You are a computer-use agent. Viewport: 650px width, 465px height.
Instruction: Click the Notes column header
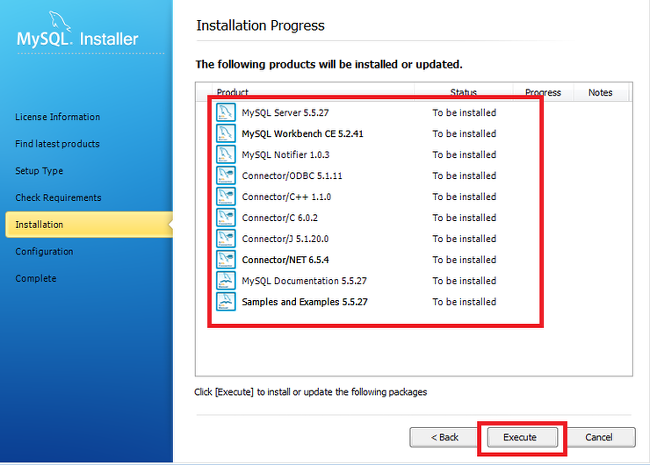(600, 92)
